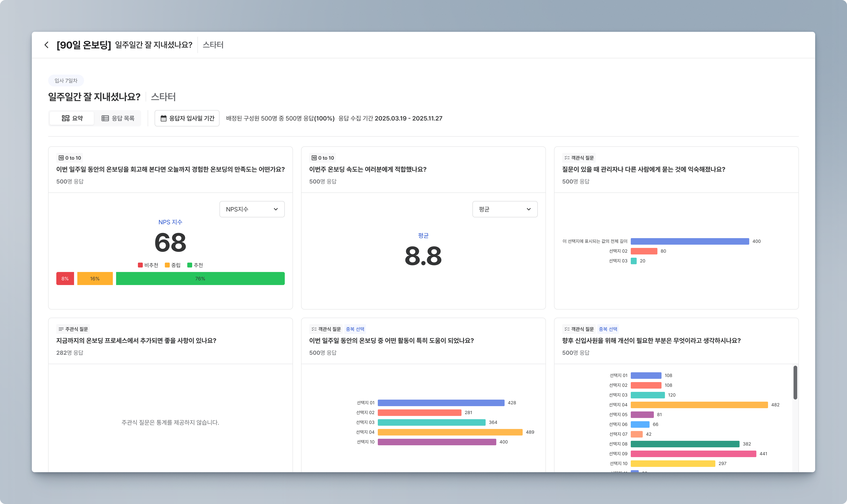Click the 주관식 질문 lines icon
This screenshot has height=504, width=847.
(x=61, y=329)
